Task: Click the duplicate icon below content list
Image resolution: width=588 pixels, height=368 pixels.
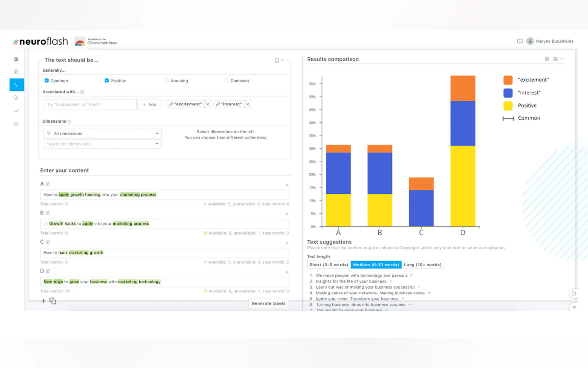Action: (53, 301)
